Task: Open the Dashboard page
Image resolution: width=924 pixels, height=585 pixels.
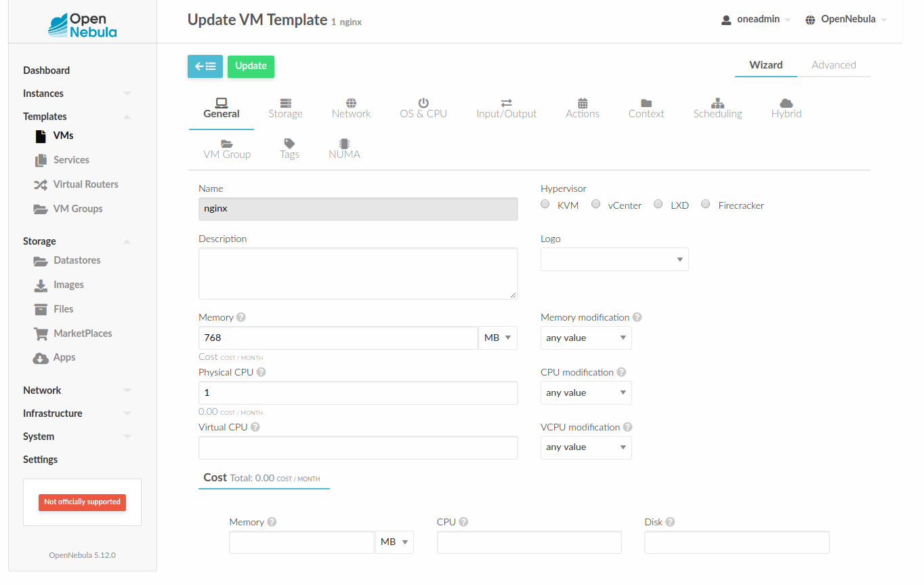Action: pos(46,70)
